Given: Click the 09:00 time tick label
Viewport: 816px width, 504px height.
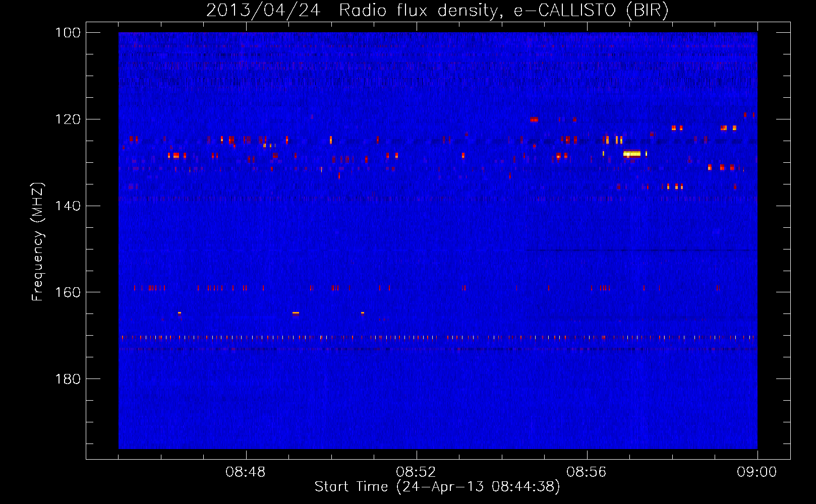Looking at the screenshot, I should 757,472.
